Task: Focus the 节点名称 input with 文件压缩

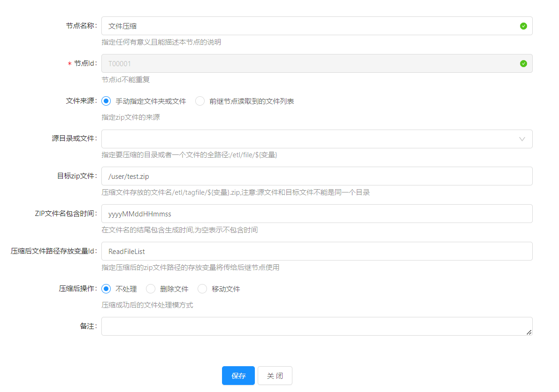Action: pos(310,26)
